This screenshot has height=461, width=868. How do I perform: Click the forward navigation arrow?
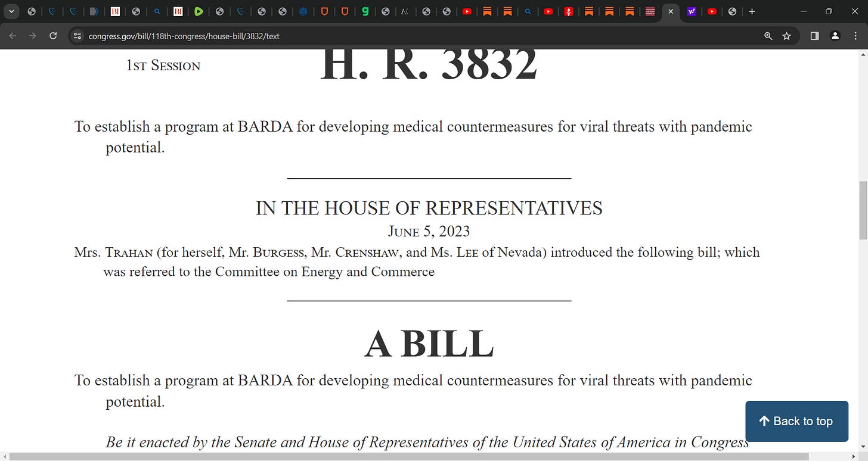(x=33, y=36)
